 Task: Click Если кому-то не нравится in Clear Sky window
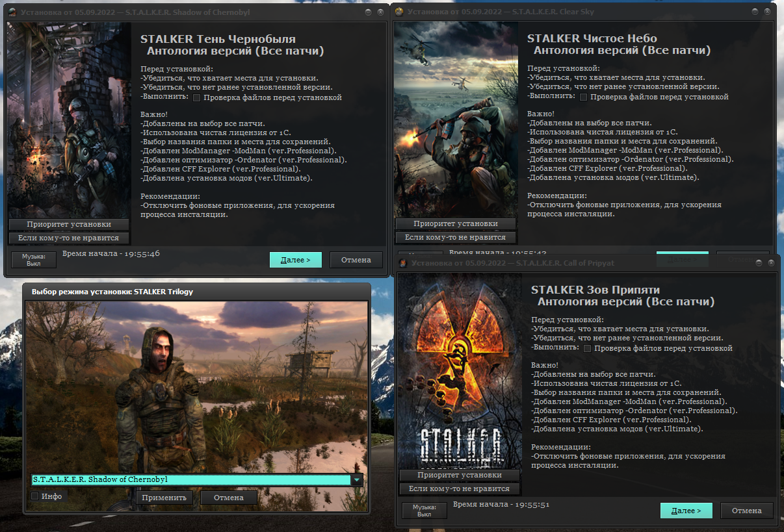(x=456, y=237)
